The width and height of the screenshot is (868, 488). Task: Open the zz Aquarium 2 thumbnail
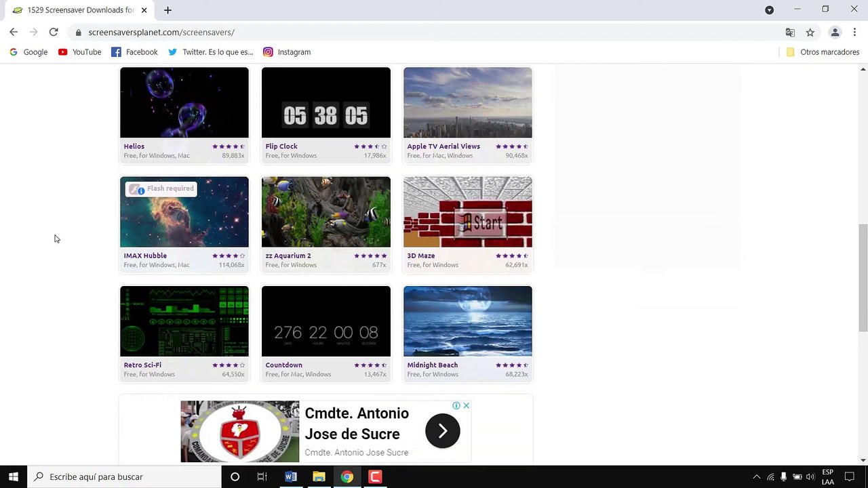326,212
